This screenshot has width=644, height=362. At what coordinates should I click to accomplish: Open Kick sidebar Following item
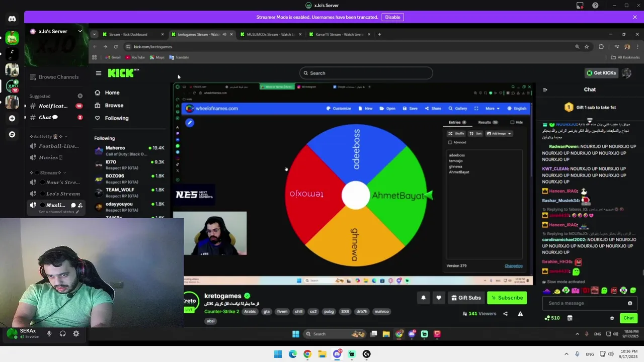(x=117, y=118)
